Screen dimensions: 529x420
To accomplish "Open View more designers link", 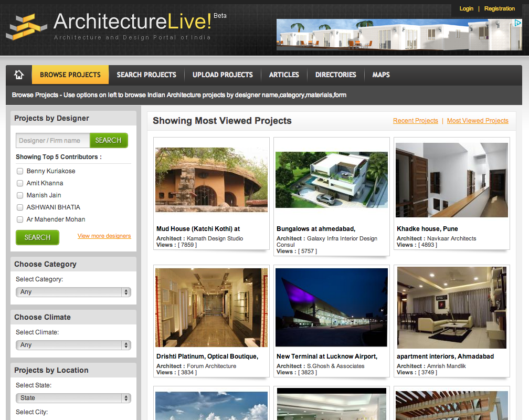I will [x=104, y=236].
